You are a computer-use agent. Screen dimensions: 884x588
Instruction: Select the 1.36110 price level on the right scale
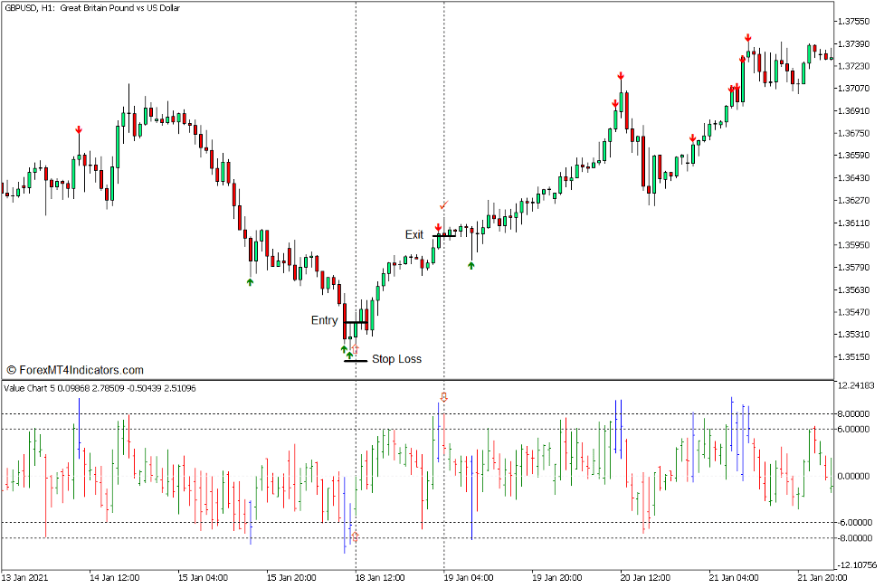(853, 223)
